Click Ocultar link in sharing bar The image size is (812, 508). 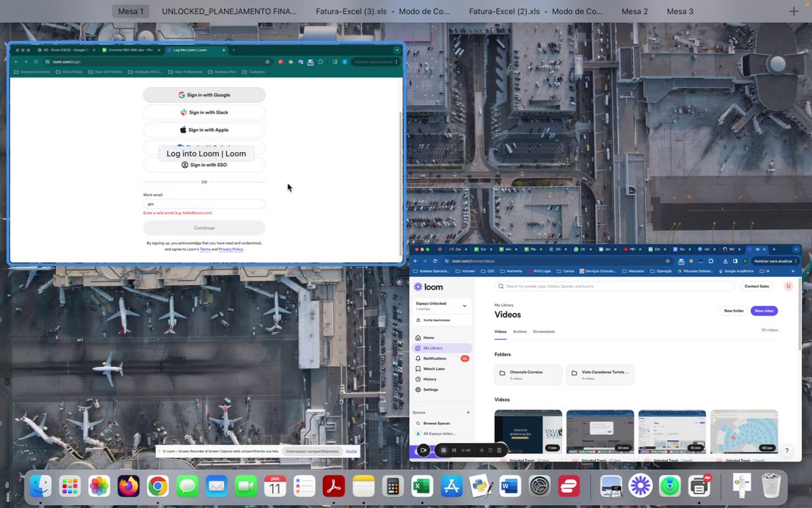351,451
